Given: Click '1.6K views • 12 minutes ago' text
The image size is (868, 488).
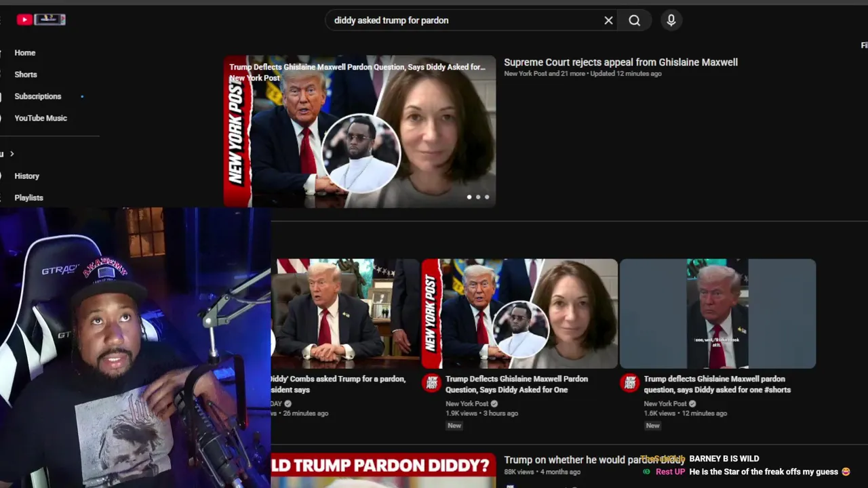Looking at the screenshot, I should click(684, 413).
